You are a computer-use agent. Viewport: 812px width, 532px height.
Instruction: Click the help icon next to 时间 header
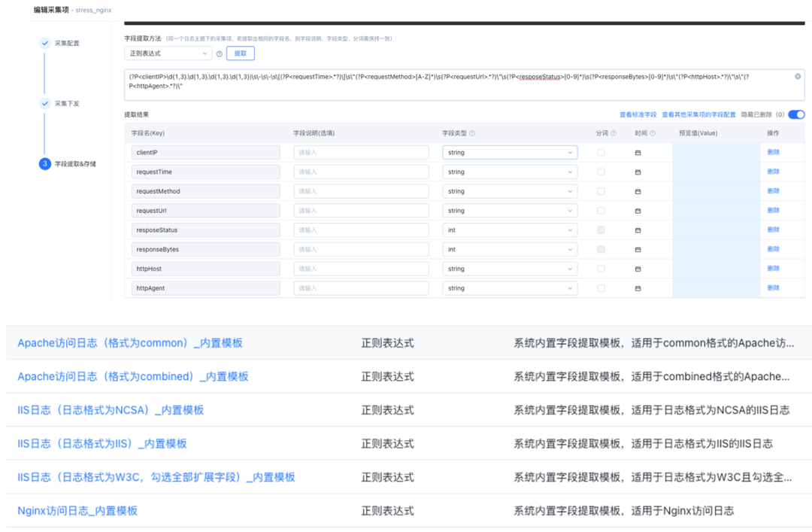click(x=653, y=133)
